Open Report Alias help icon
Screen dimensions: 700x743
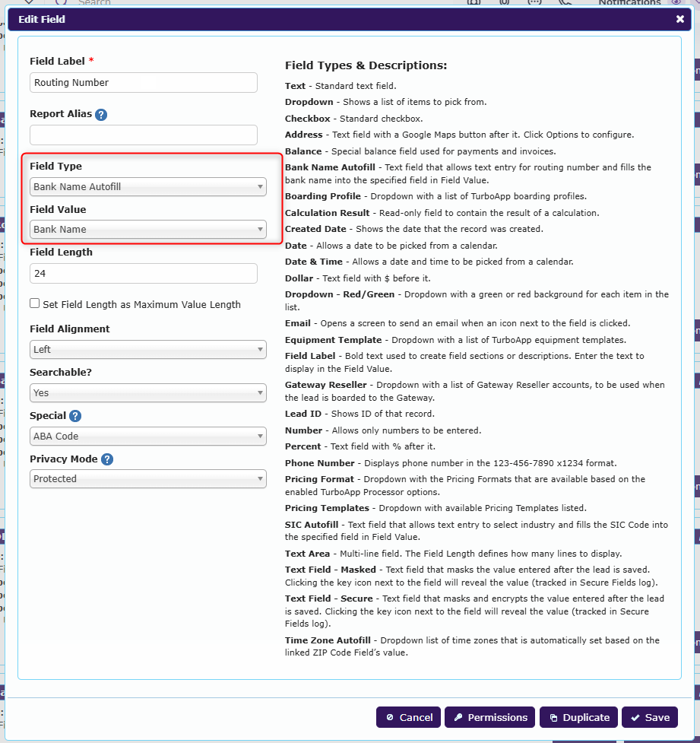(x=101, y=115)
